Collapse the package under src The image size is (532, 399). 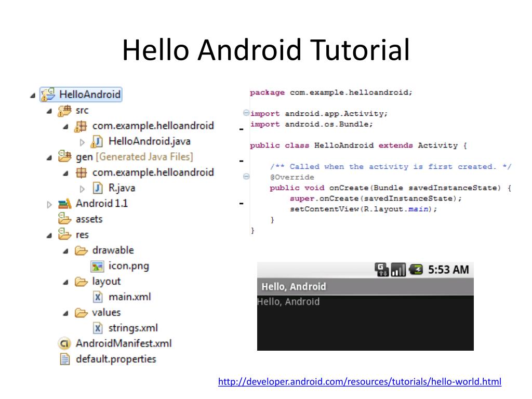point(66,127)
